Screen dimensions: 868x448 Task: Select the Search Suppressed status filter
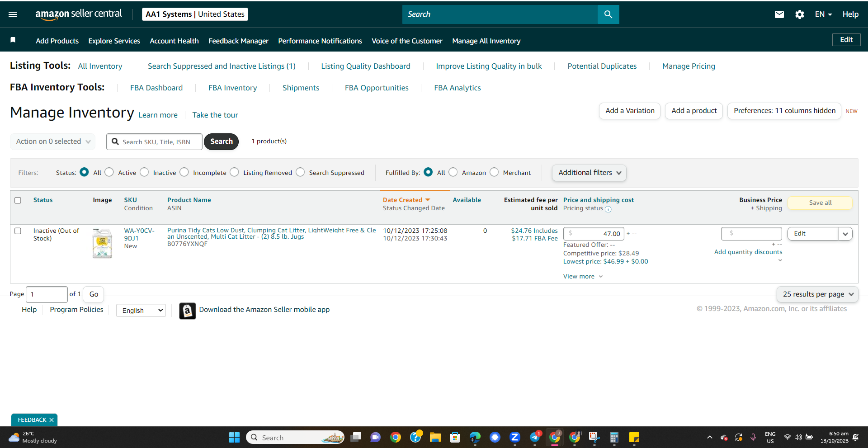pyautogui.click(x=300, y=172)
